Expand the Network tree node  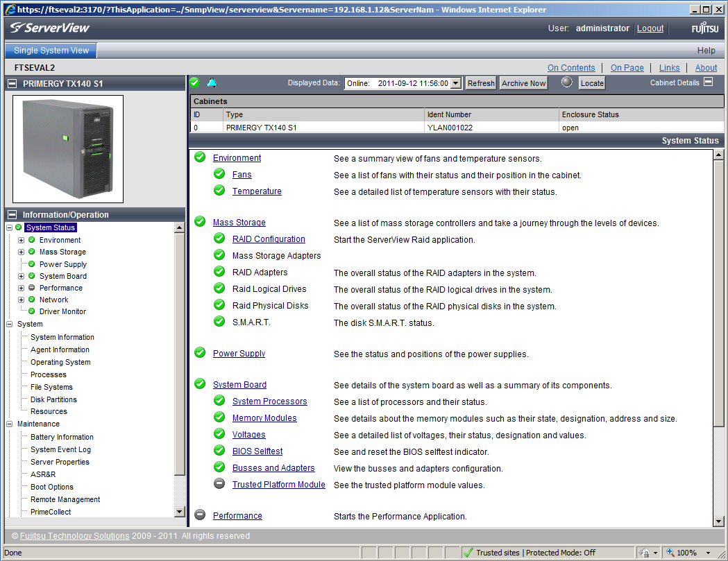pyautogui.click(x=21, y=300)
